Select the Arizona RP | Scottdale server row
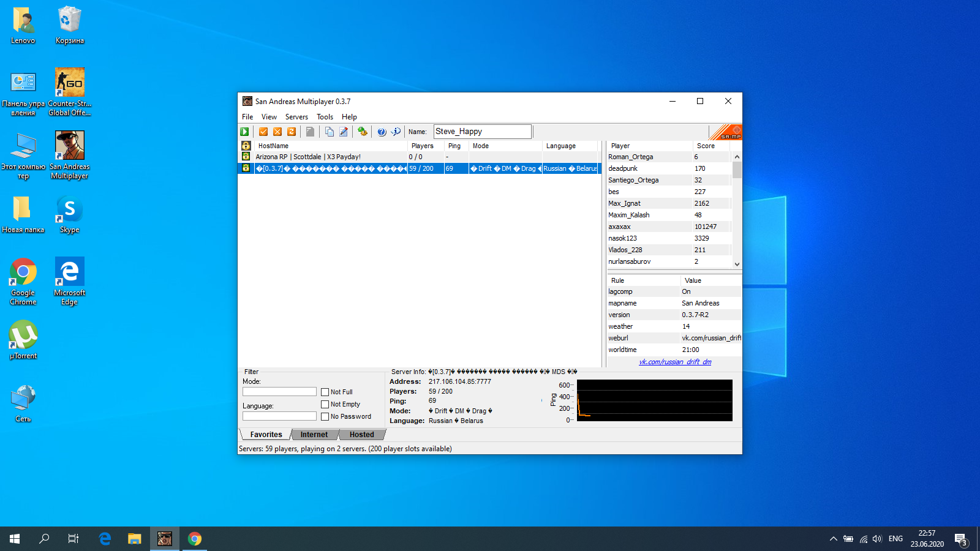 tap(420, 157)
